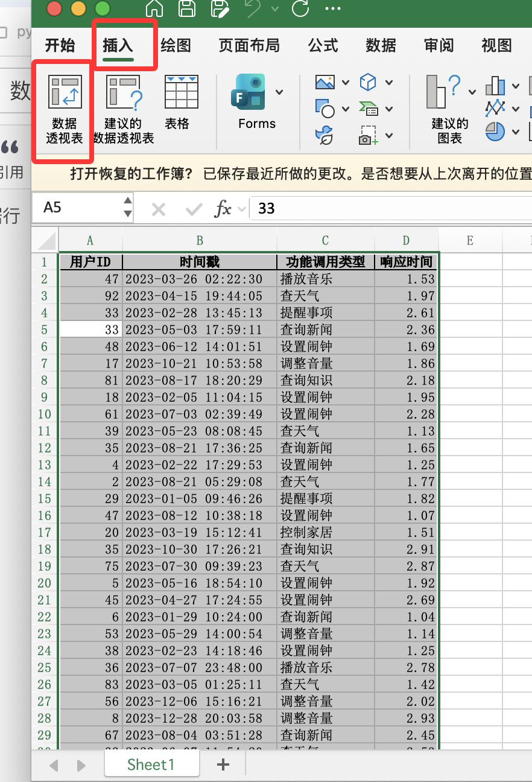Click the Shapes icon
The height and width of the screenshot is (782, 532).
[x=325, y=109]
